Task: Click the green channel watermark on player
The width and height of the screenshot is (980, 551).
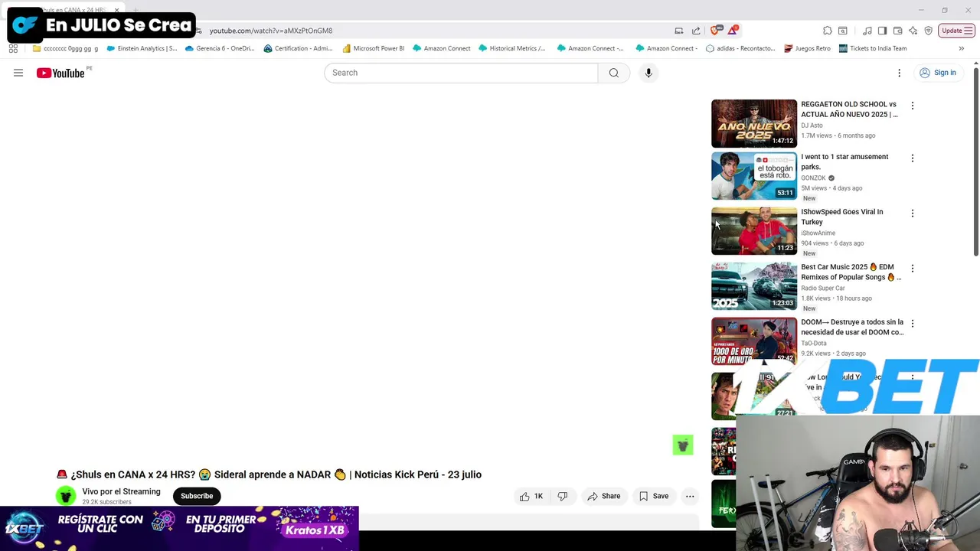Action: (683, 445)
